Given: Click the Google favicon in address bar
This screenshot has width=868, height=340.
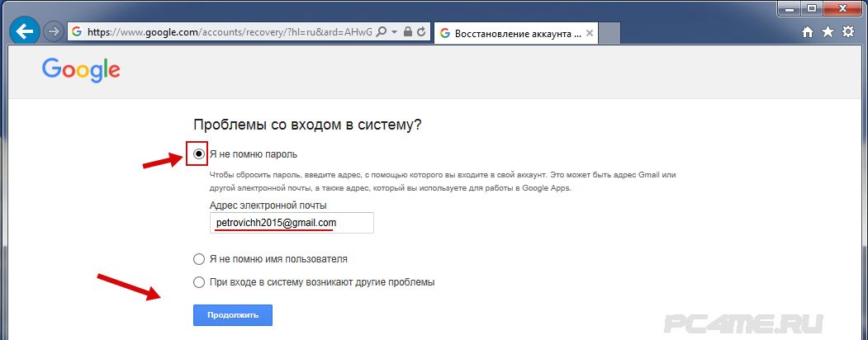Looking at the screenshot, I should (76, 32).
